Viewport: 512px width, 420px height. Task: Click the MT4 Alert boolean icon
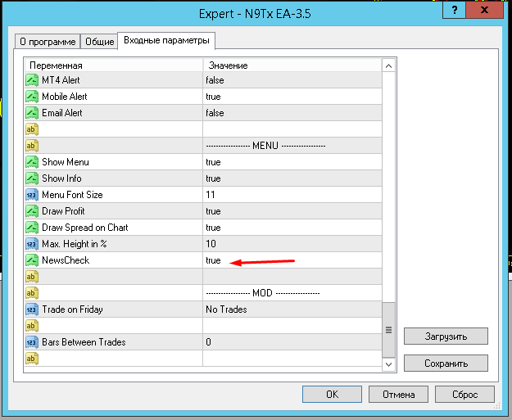[x=32, y=80]
